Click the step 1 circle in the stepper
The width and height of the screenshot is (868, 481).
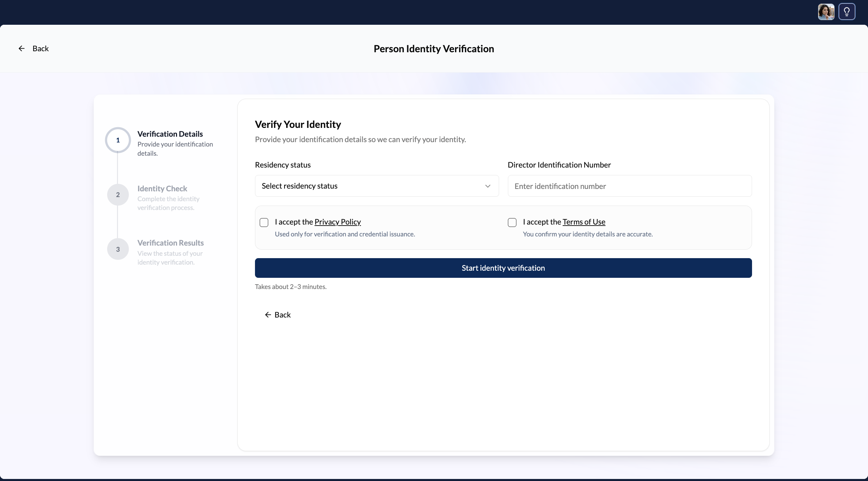pos(118,140)
